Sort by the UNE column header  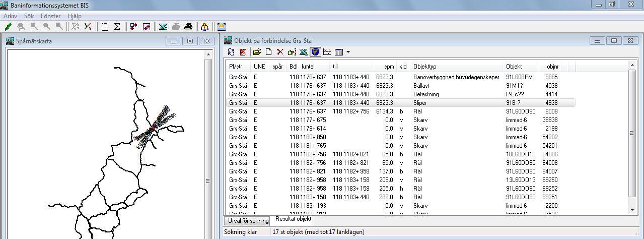tap(260, 66)
